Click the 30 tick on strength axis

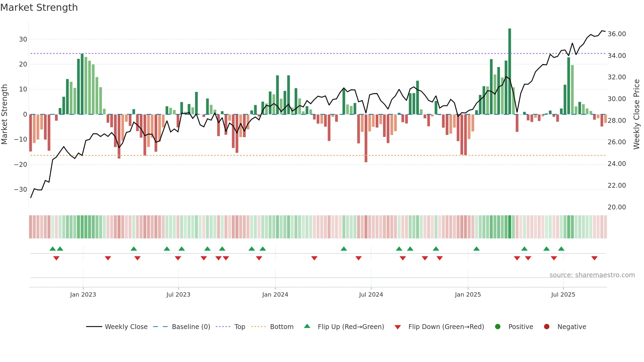pos(23,39)
